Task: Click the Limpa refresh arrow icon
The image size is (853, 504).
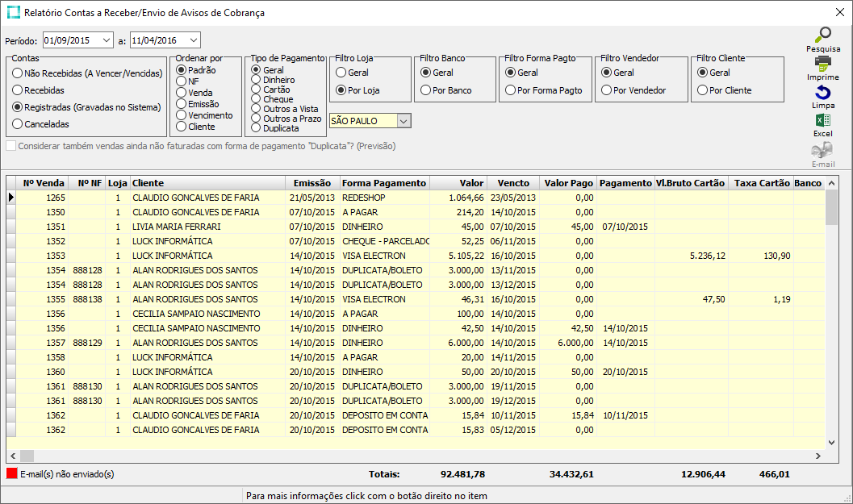Action: coord(822,93)
